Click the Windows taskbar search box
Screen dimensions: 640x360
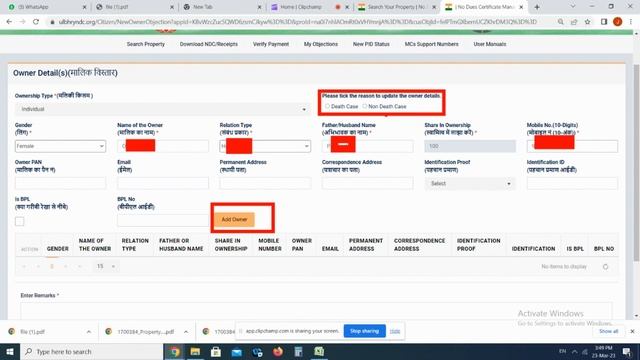(91, 351)
